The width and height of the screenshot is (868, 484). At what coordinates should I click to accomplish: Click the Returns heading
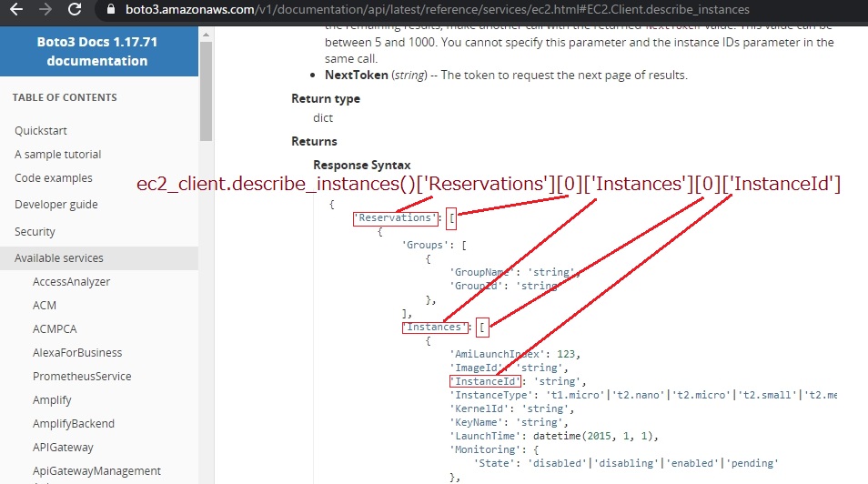314,141
